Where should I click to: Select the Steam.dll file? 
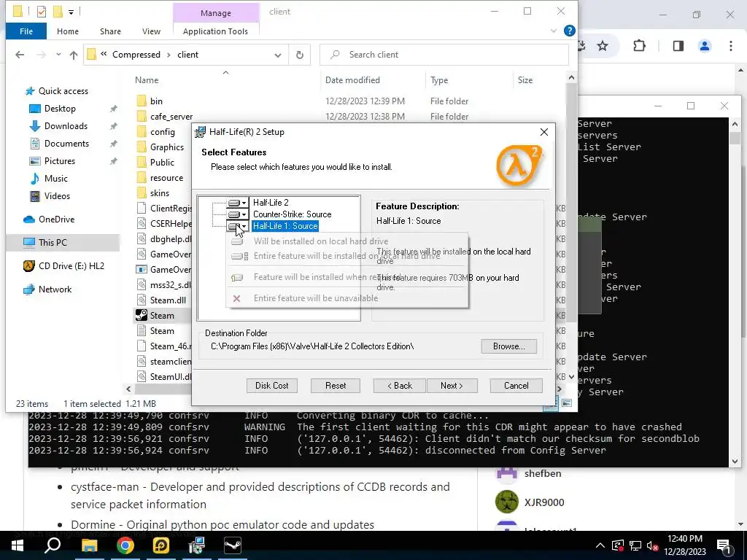click(x=168, y=300)
